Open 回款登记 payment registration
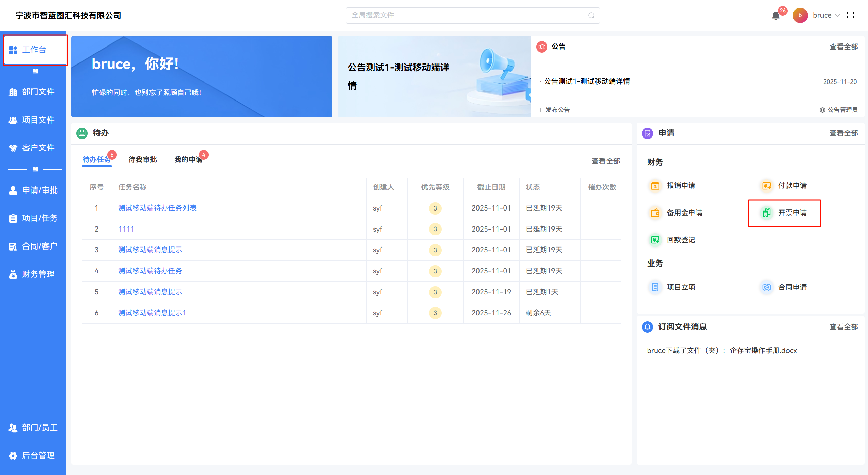 tap(681, 240)
